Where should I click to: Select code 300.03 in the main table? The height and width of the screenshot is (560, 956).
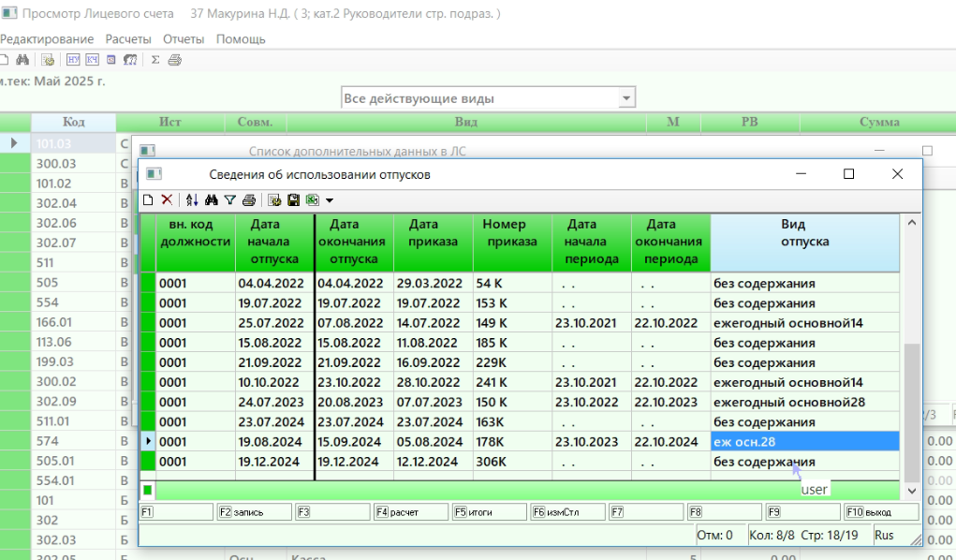coord(74,164)
